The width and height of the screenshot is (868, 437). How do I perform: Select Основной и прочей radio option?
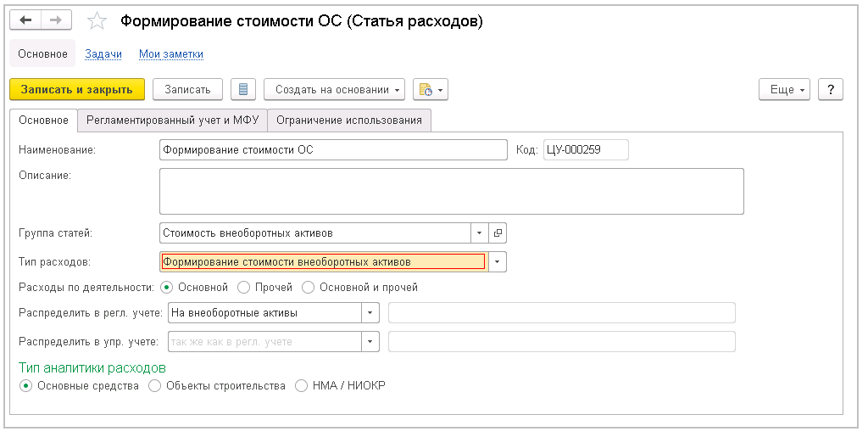(309, 288)
